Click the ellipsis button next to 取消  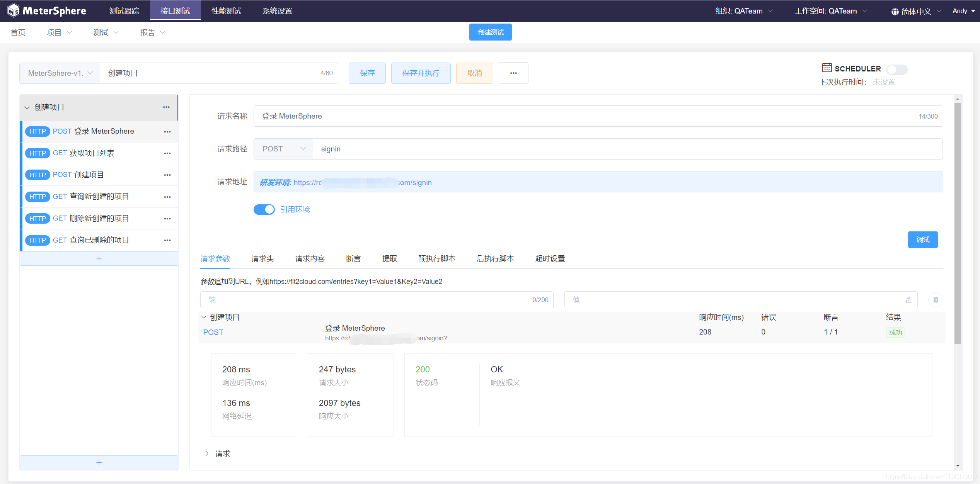[x=513, y=73]
